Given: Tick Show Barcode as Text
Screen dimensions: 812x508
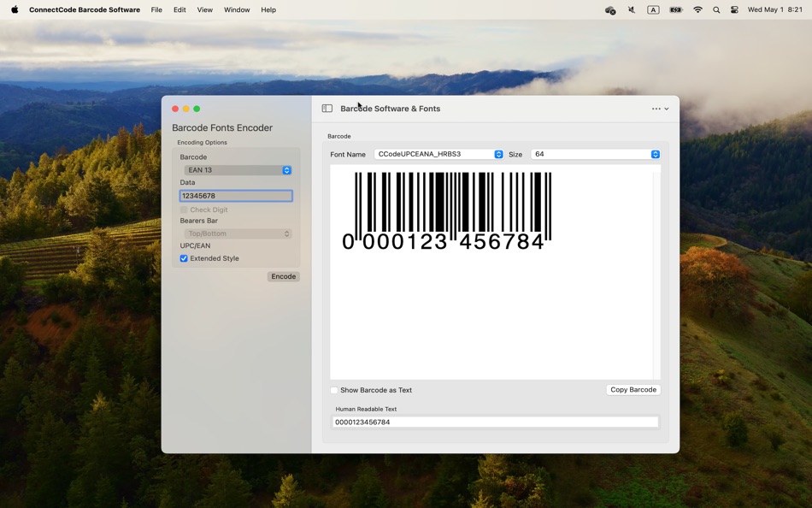Looking at the screenshot, I should pos(334,390).
